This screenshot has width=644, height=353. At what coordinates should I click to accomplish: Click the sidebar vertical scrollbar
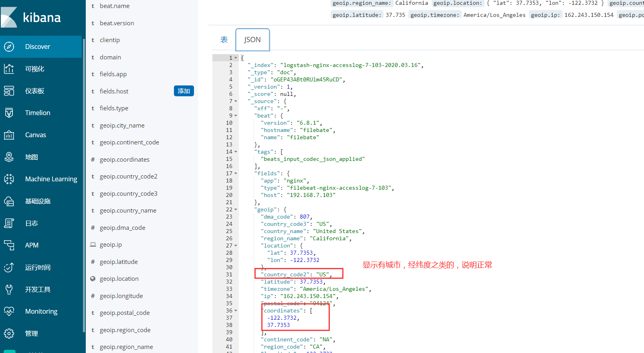tap(84, 185)
